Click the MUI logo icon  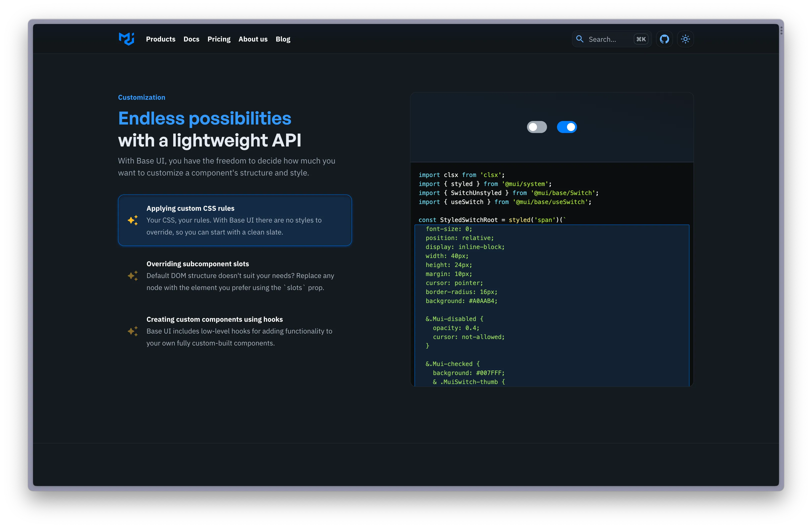coord(126,39)
